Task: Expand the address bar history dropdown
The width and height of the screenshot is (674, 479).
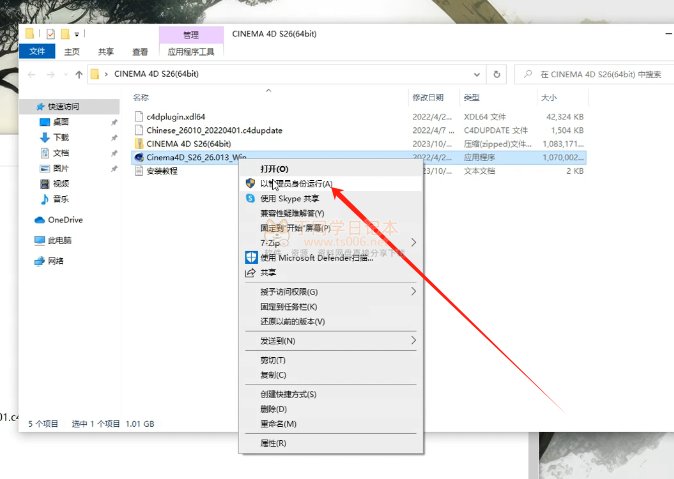Action: click(x=477, y=74)
